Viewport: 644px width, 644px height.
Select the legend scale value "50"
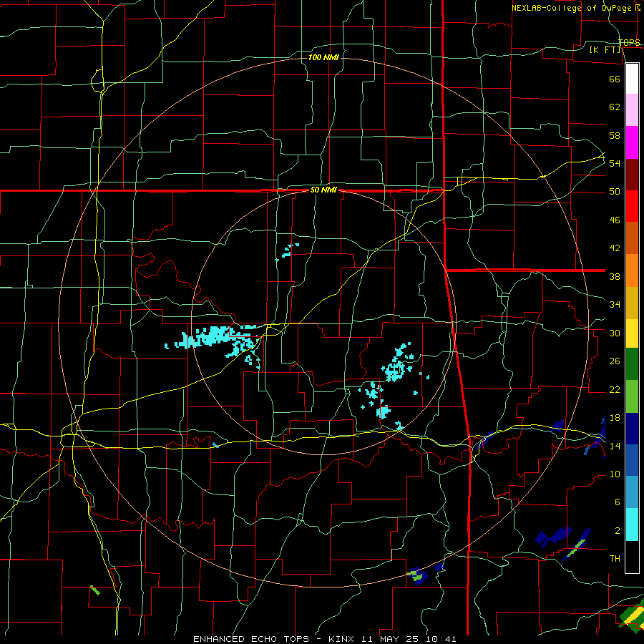coord(615,191)
